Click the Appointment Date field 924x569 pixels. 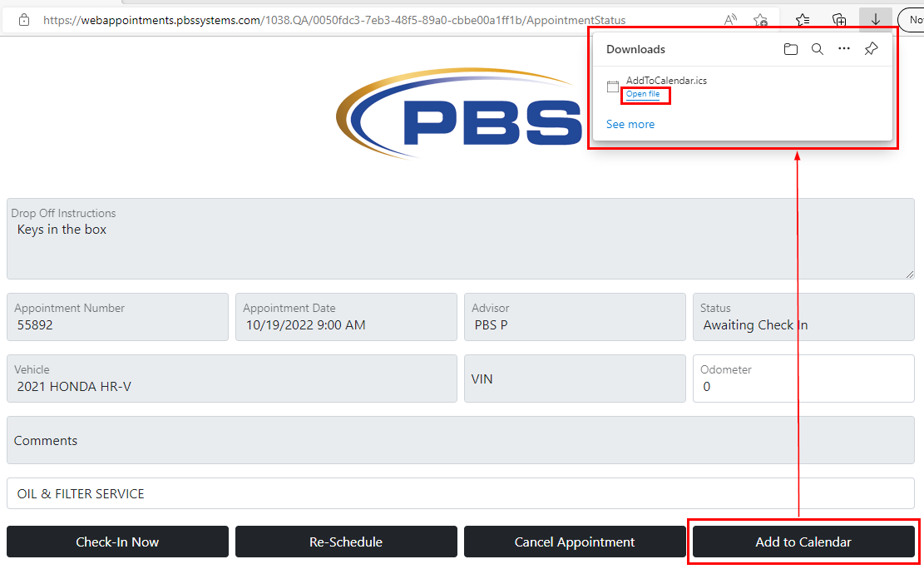(346, 317)
